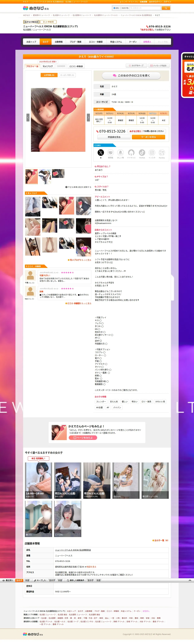
Task: Switch to the 写メブログ profile tab
Action: [x=47, y=66]
